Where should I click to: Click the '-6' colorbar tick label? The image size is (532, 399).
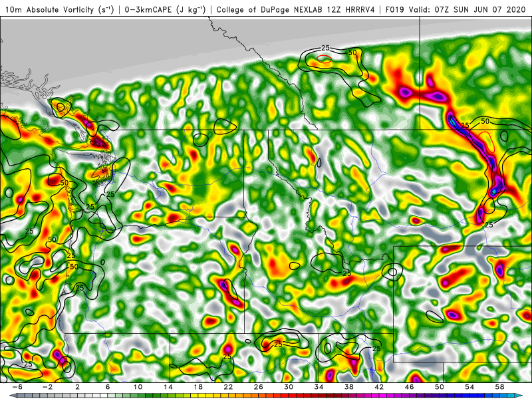[18, 387]
